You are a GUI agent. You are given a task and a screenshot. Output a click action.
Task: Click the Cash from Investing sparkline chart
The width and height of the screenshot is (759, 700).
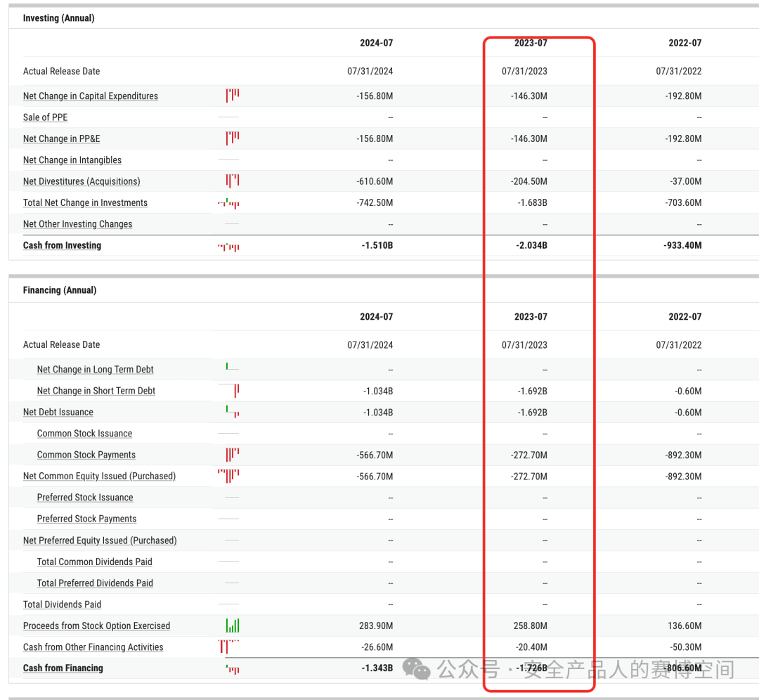pyautogui.click(x=228, y=247)
